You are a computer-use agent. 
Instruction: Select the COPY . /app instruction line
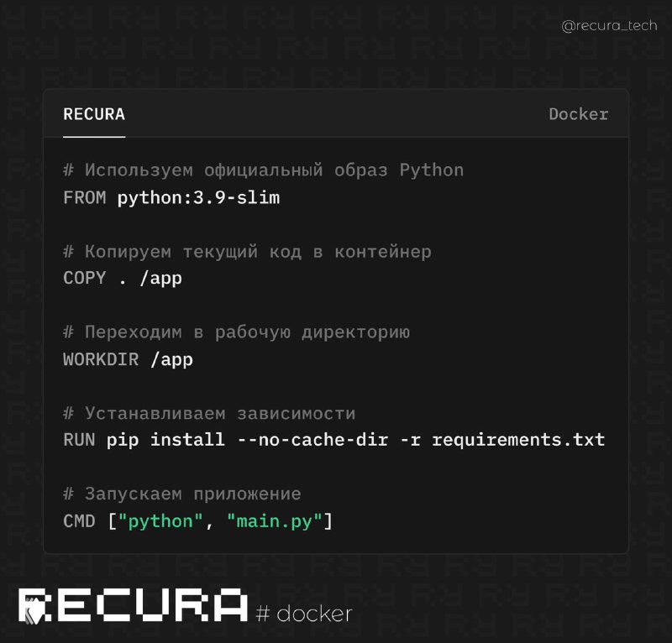pyautogui.click(x=122, y=278)
